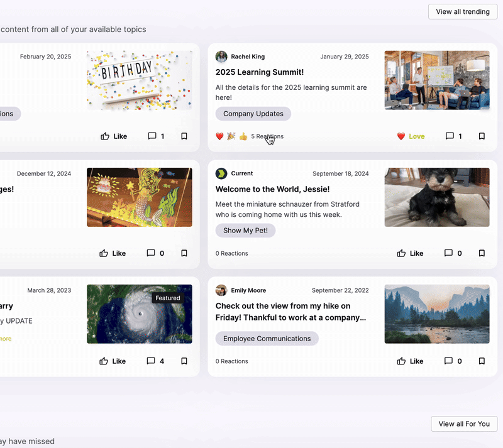Bookmark the 2025 Learning Summit post
Image resolution: width=503 pixels, height=448 pixels.
(482, 136)
